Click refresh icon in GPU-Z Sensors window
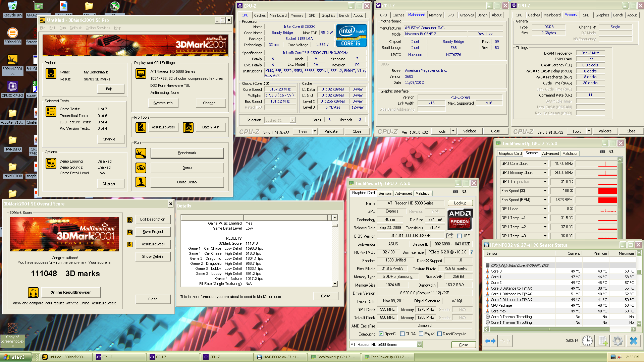Image resolution: width=644 pixels, height=362 pixels. [611, 152]
